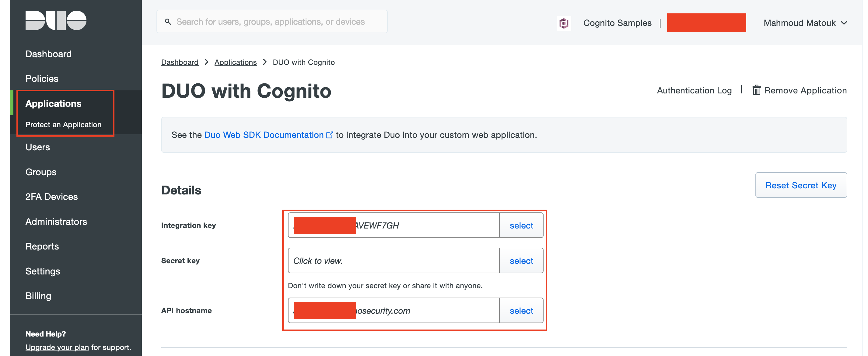Click select next to API hostname
The image size is (868, 356).
(x=521, y=311)
